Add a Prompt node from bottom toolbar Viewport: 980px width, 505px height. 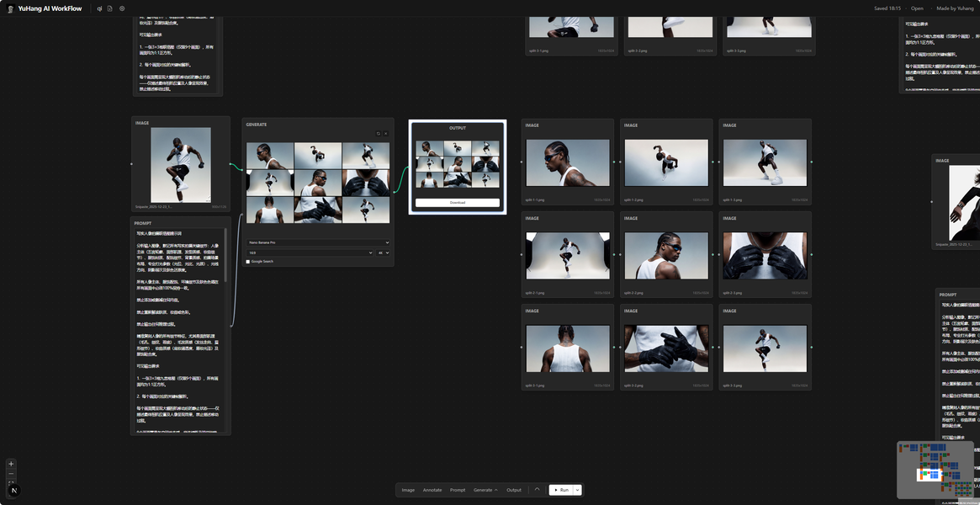[458, 490]
